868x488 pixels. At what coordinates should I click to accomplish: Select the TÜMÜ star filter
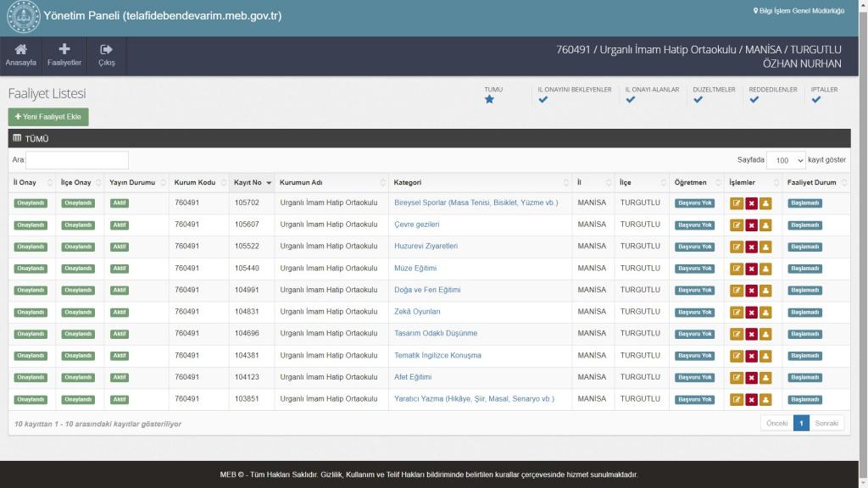tap(489, 100)
